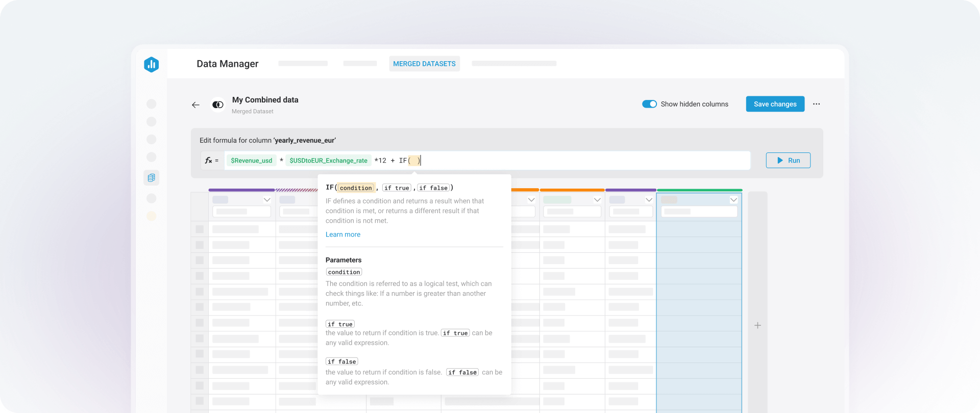This screenshot has height=413, width=980.
Task: Go back using the left arrow
Action: [195, 105]
